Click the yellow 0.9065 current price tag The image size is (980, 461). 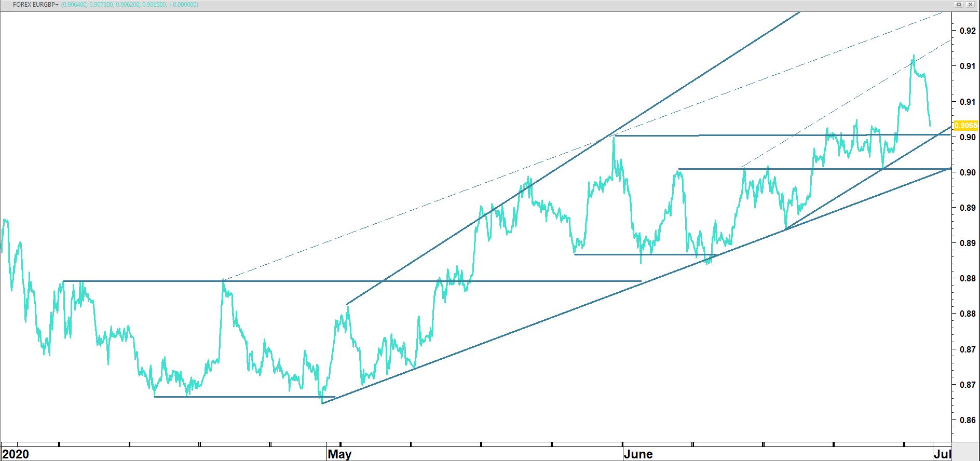pos(965,126)
